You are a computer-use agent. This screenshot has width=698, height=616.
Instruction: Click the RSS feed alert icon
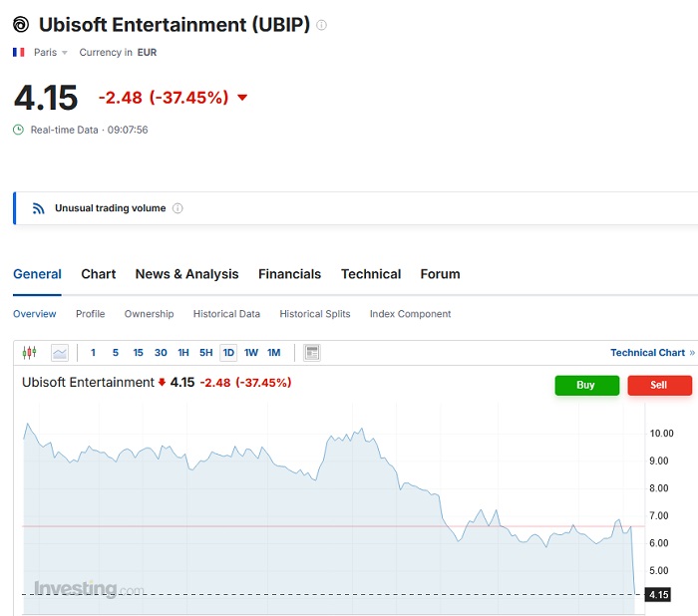point(39,208)
